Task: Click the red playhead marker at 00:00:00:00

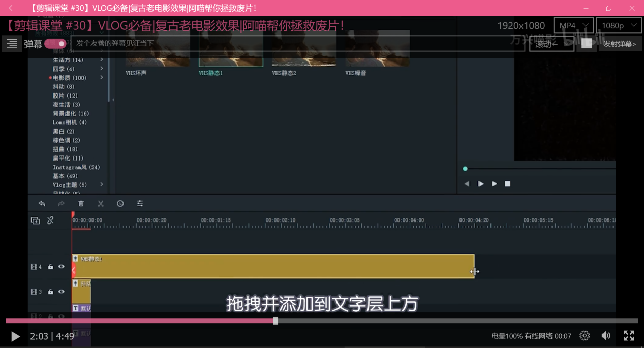Action: [x=73, y=215]
